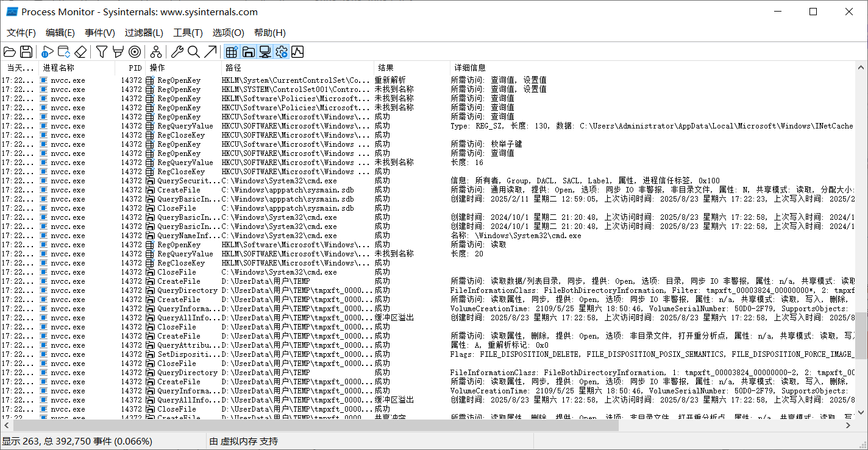Image resolution: width=868 pixels, height=450 pixels.
Task: Clear the display with eraser icon
Action: tap(80, 52)
